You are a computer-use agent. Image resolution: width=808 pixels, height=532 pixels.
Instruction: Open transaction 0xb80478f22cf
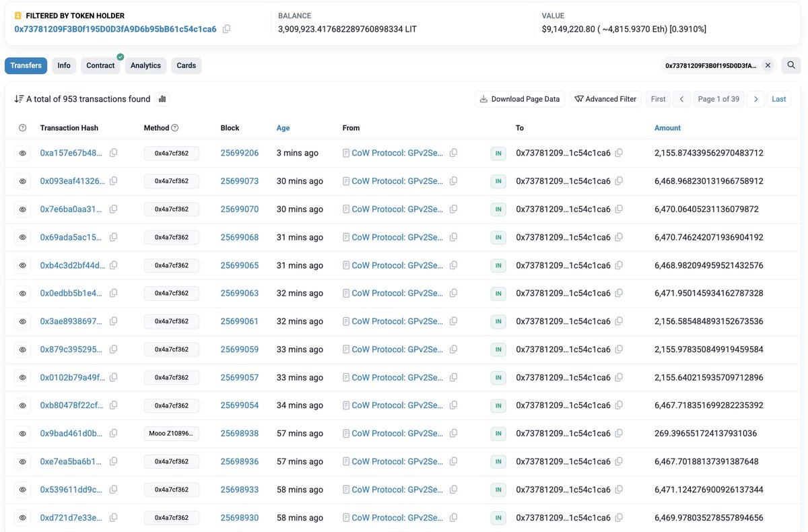coord(73,405)
